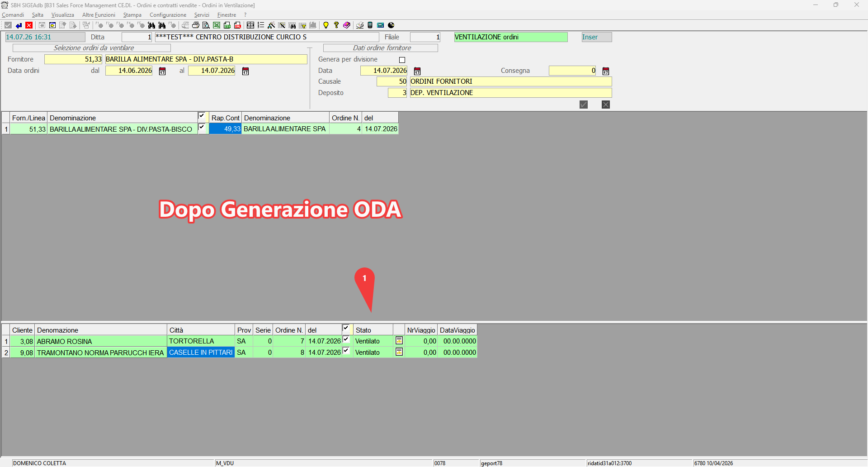This screenshot has height=467, width=868.
Task: Open the Altre Funzioni menu
Action: [x=99, y=15]
